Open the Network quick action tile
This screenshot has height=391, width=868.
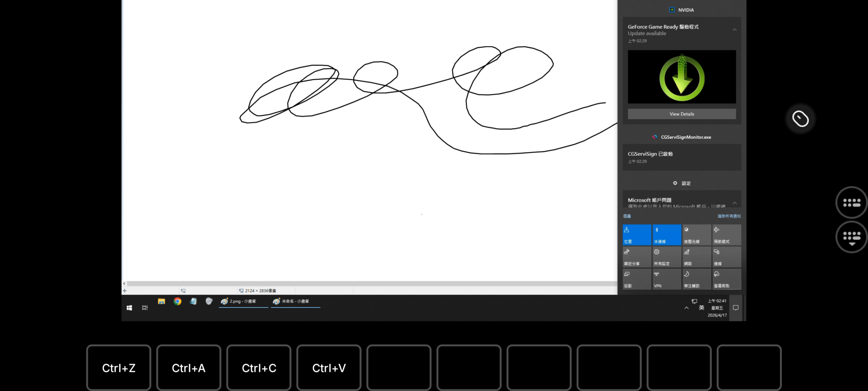click(x=696, y=257)
